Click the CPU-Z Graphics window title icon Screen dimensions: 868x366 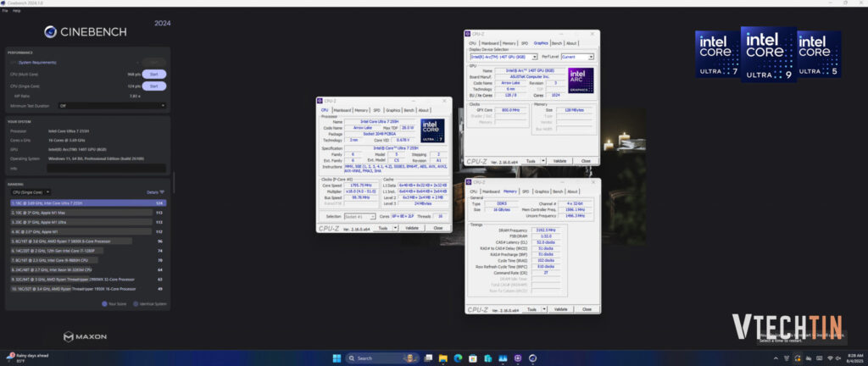(468, 34)
